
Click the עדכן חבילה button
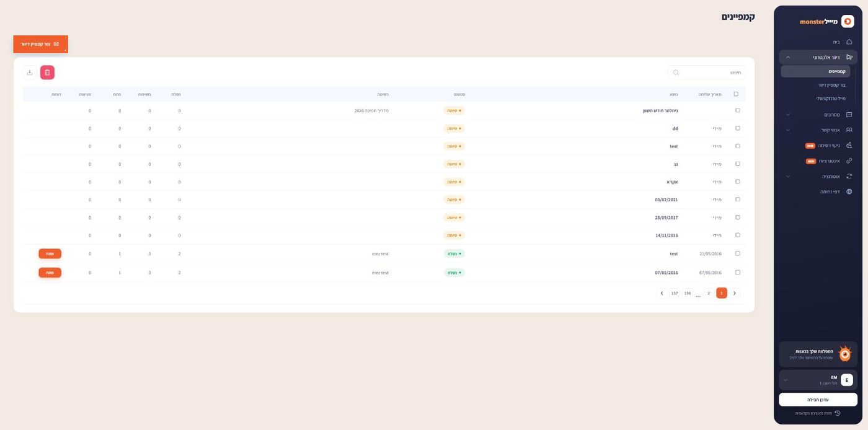click(818, 400)
